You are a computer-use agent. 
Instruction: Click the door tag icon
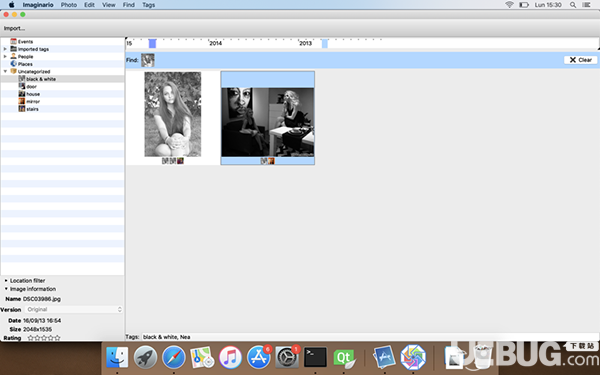click(x=22, y=86)
